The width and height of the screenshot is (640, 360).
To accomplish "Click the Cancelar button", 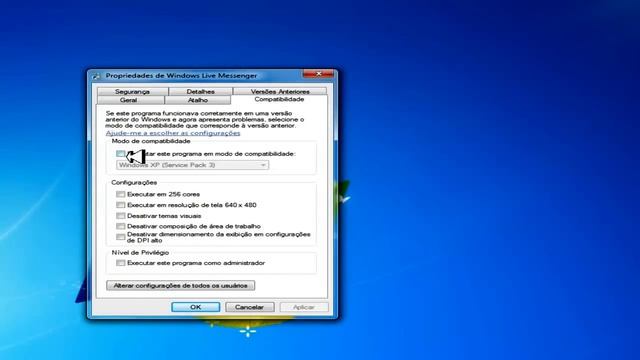I will point(249,307).
